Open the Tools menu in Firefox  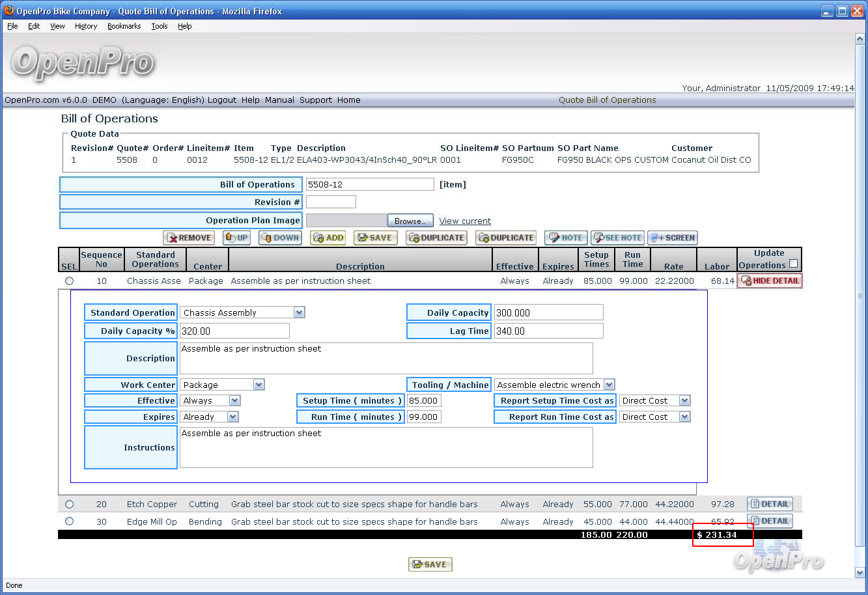160,26
